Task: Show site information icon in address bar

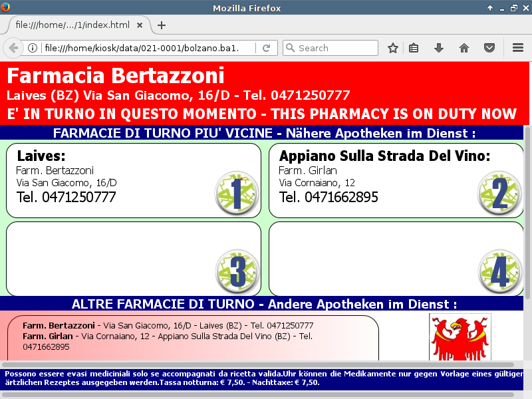Action: pos(32,48)
